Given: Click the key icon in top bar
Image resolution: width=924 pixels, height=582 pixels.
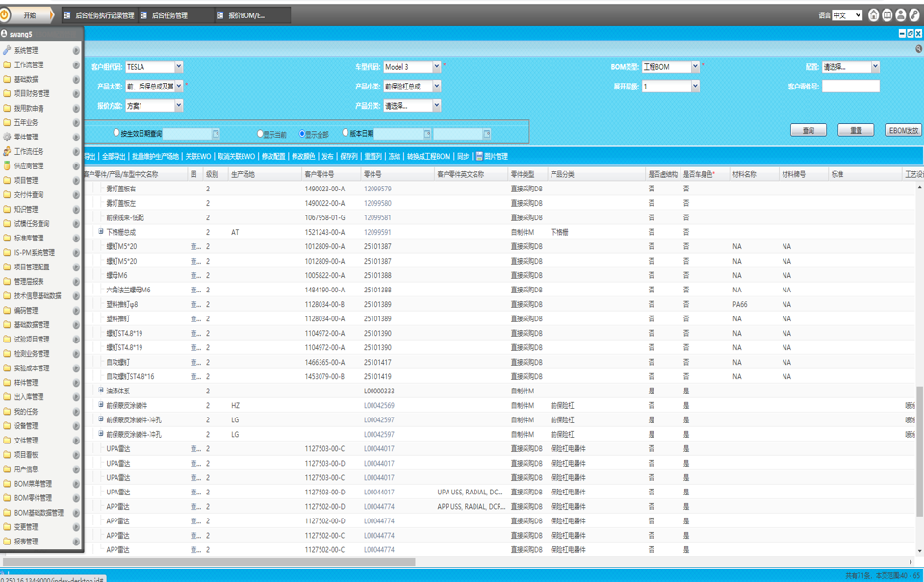Looking at the screenshot, I should pyautogui.click(x=914, y=15).
